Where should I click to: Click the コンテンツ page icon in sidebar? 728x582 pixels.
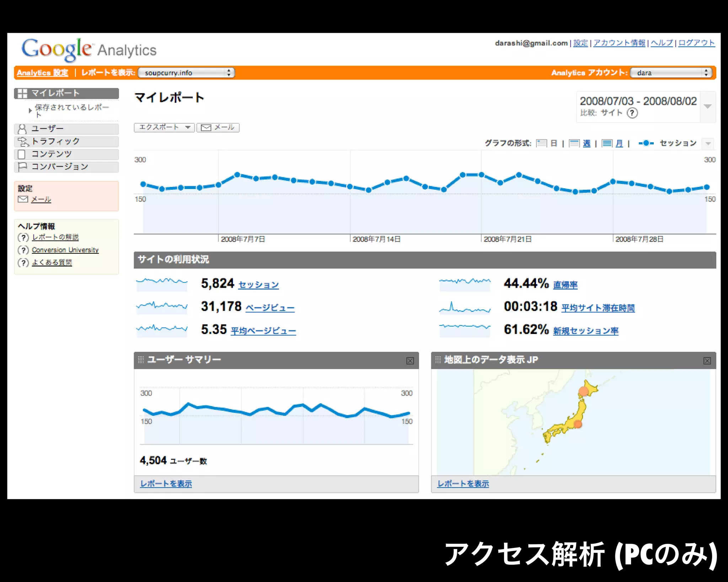(22, 154)
